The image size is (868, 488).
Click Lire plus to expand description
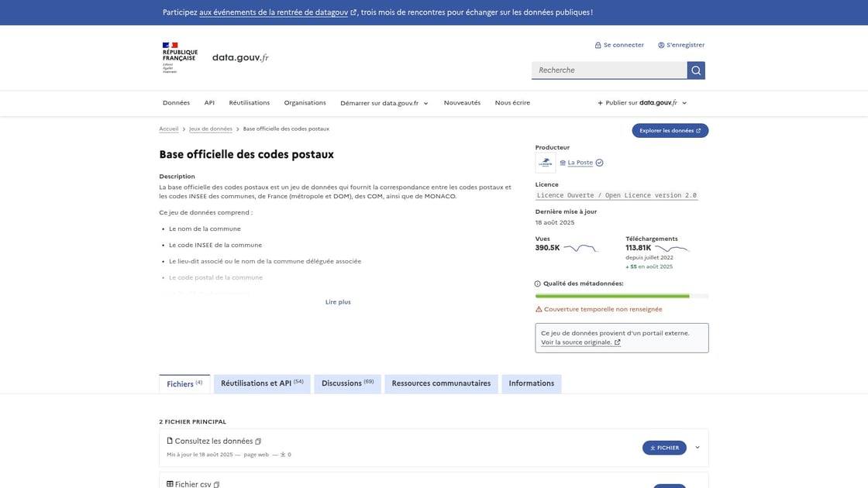[338, 302]
